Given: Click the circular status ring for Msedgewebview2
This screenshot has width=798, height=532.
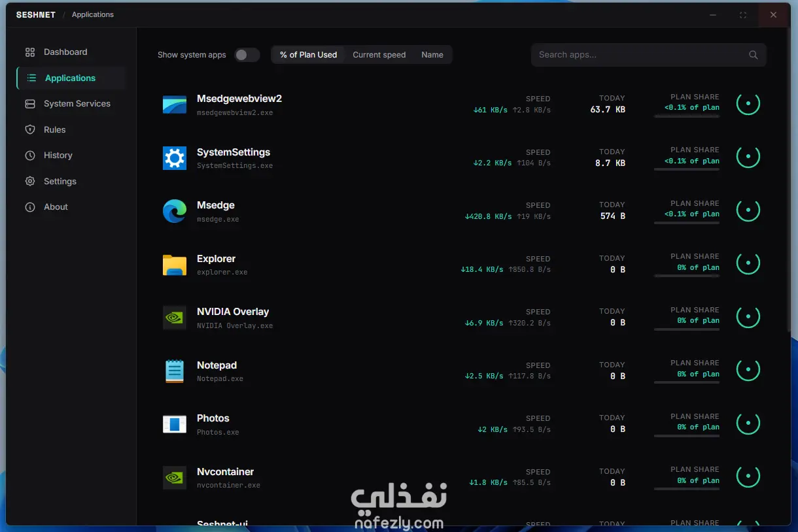Looking at the screenshot, I should coord(748,103).
